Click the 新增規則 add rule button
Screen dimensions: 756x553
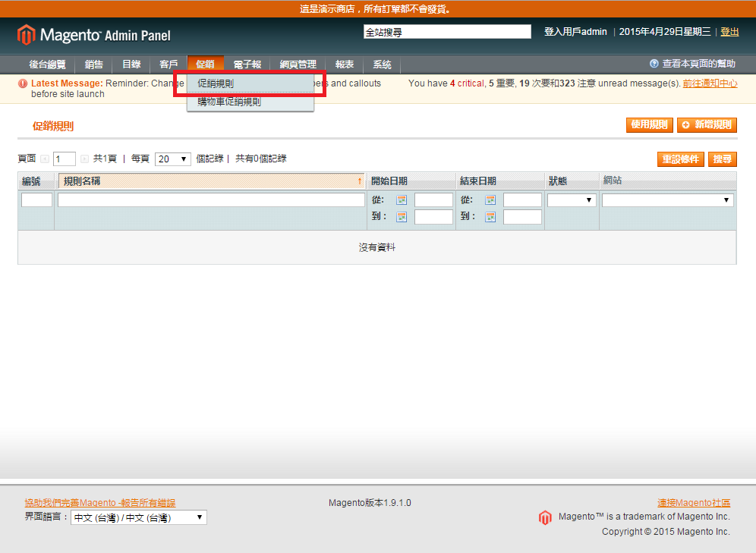[707, 125]
